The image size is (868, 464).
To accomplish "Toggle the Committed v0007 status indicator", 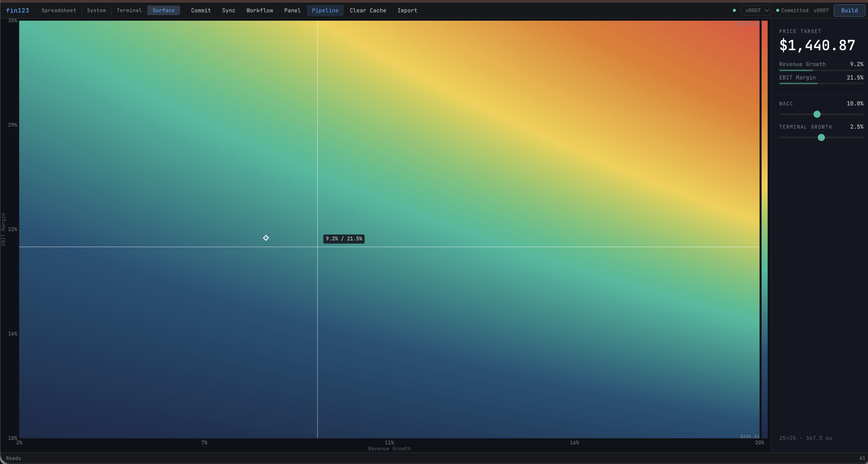I will coord(802,10).
